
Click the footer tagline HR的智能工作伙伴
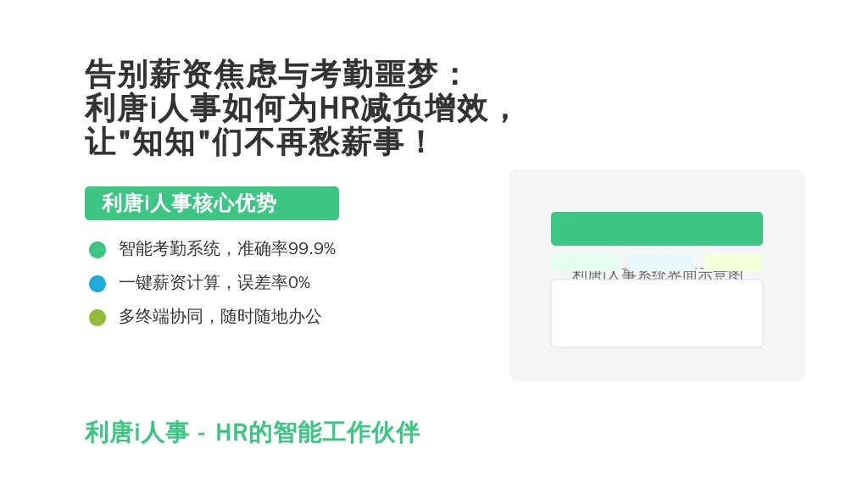[317, 432]
